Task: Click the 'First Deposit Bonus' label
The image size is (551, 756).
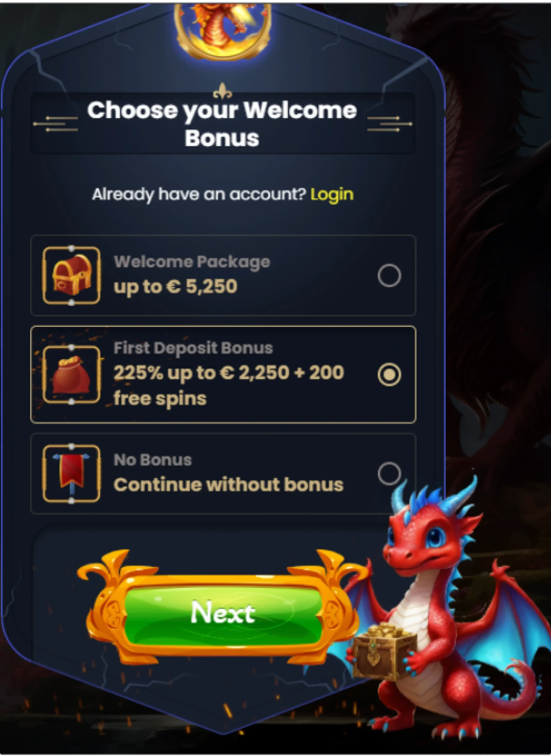Action: point(193,348)
